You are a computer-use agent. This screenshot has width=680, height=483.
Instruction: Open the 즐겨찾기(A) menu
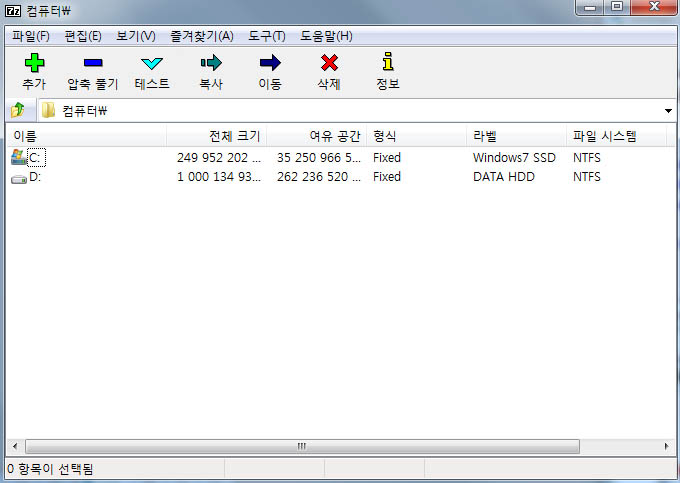(x=202, y=36)
